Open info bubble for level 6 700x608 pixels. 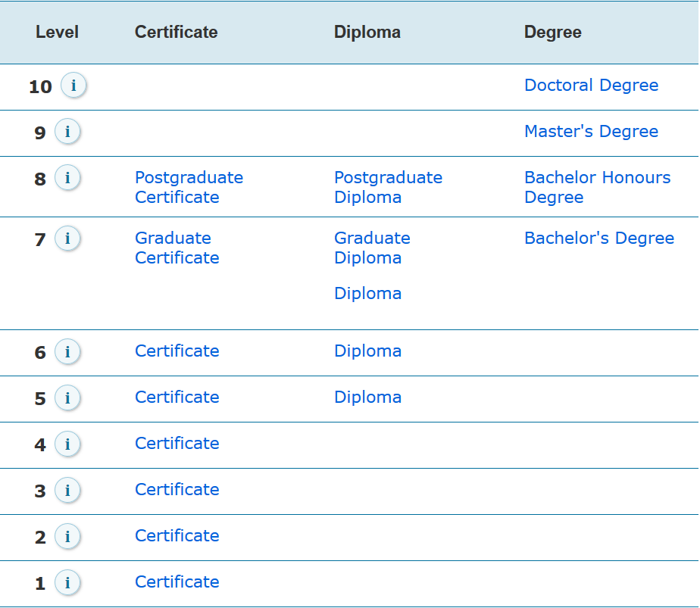(67, 351)
